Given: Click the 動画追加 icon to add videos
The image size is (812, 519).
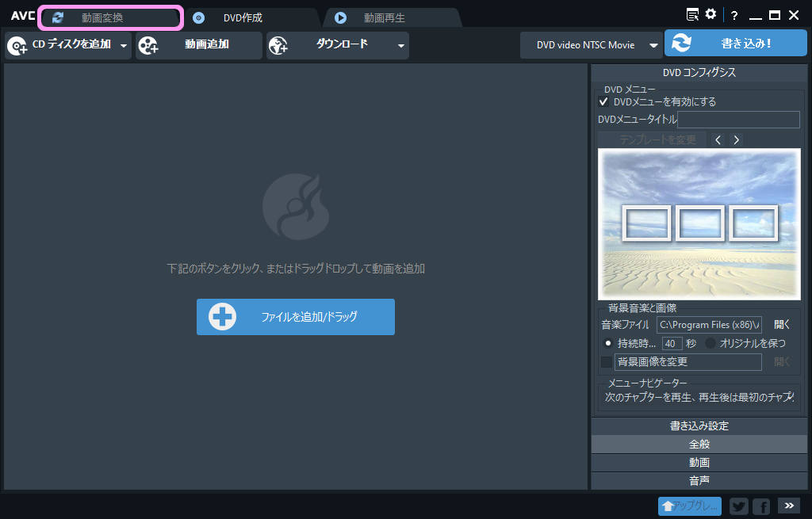Looking at the screenshot, I should click(x=148, y=45).
